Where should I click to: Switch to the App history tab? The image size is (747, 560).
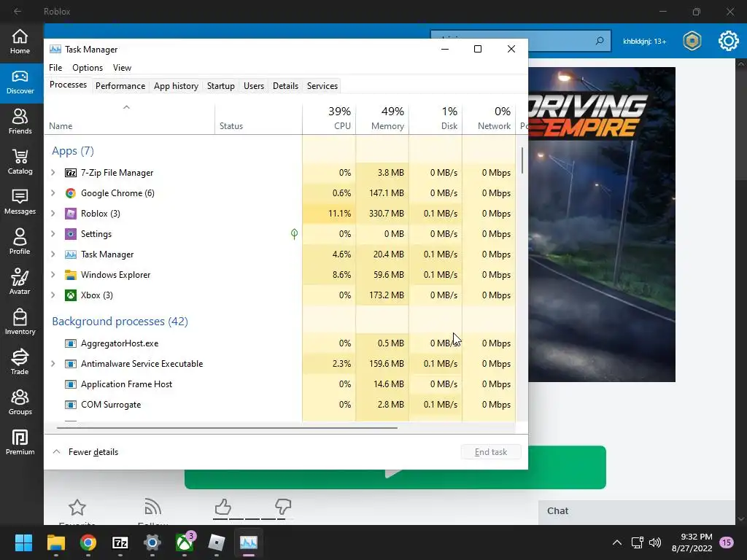pyautogui.click(x=176, y=86)
